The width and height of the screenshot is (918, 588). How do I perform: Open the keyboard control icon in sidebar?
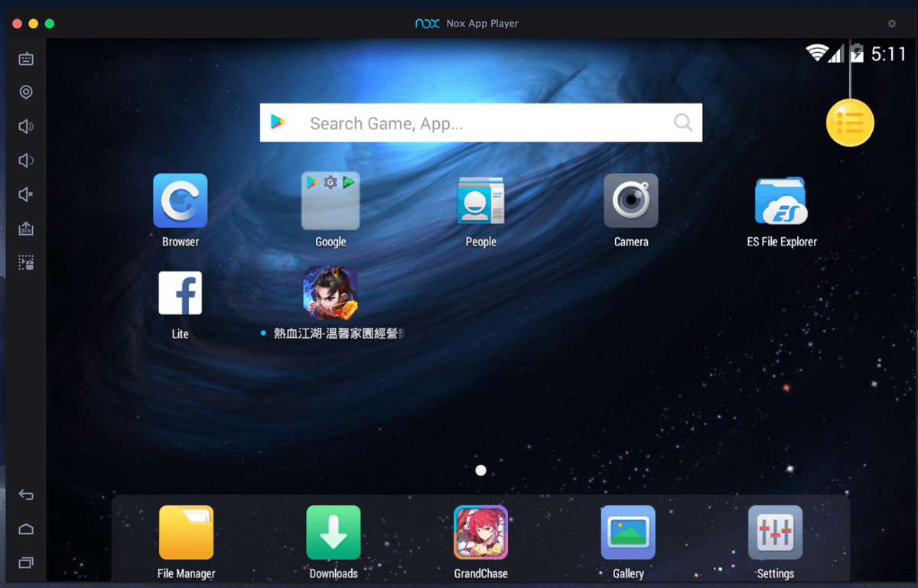point(26,59)
